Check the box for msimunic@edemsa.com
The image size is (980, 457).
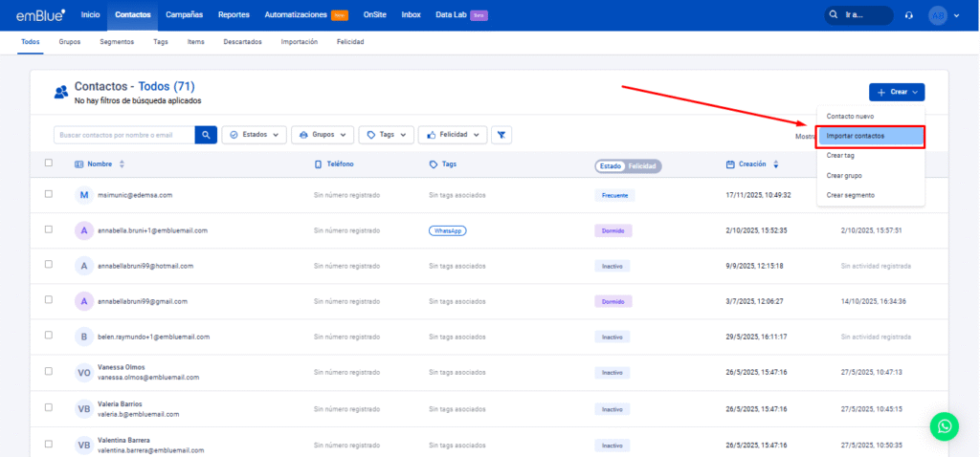(49, 194)
